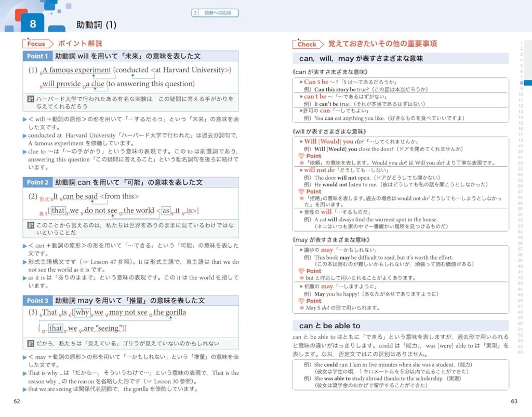The image size is (532, 417).
Task: Open the 読解への応用 tab at top
Action: pyautogui.click(x=215, y=13)
